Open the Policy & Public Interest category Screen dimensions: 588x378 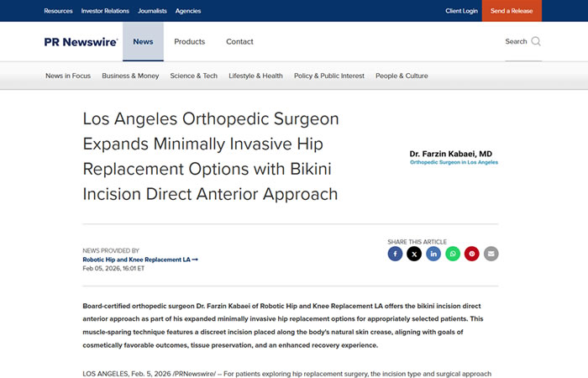coord(329,76)
